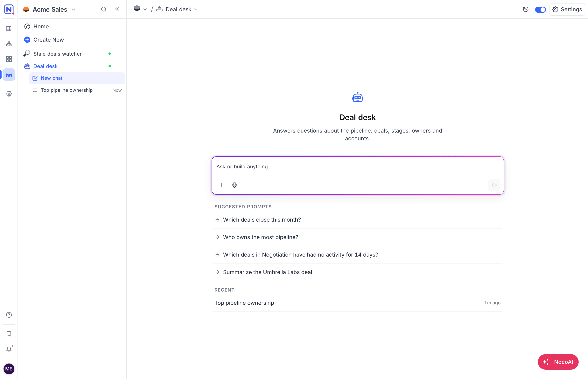Click the plus attach icon in prompt box
The image size is (588, 379).
pyautogui.click(x=221, y=185)
